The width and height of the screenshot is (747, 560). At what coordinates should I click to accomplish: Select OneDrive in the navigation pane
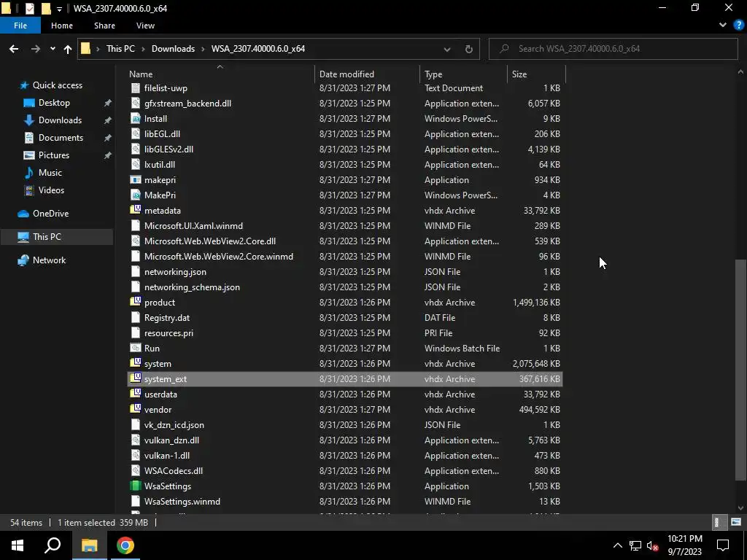coord(50,214)
